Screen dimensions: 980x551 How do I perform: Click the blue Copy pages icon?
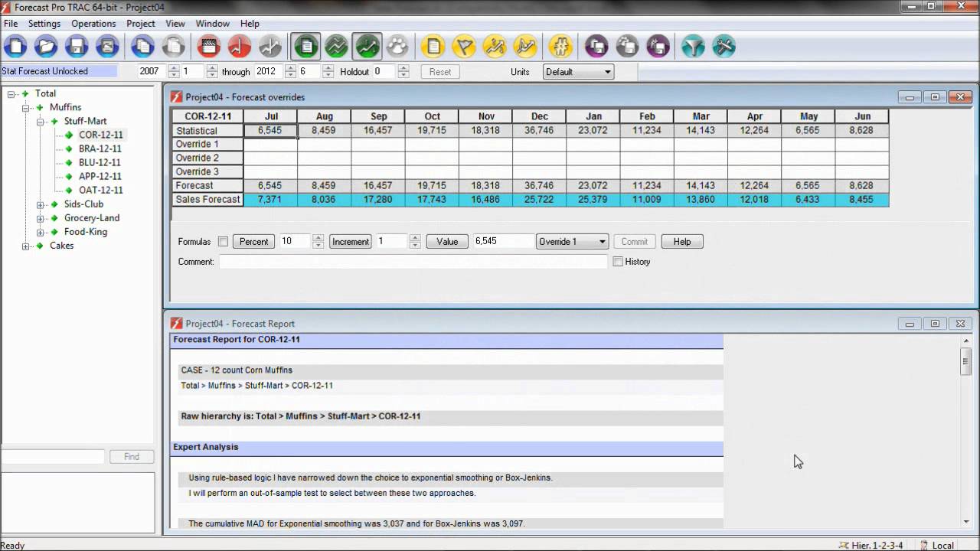[x=143, y=47]
